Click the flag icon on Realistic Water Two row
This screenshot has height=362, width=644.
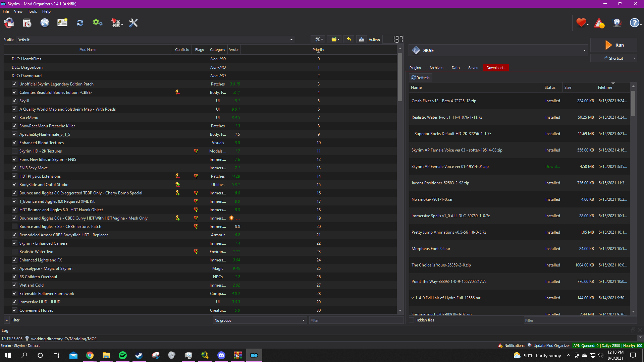(x=196, y=251)
